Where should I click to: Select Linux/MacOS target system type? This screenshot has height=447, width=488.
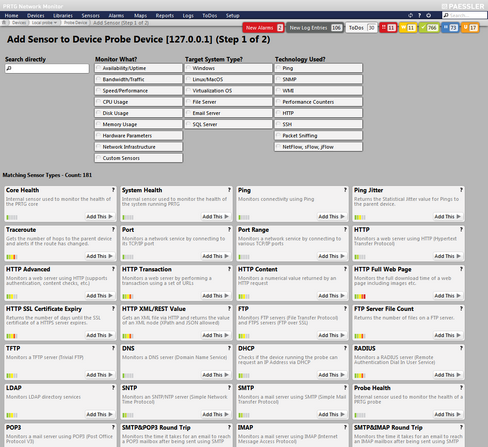229,79
